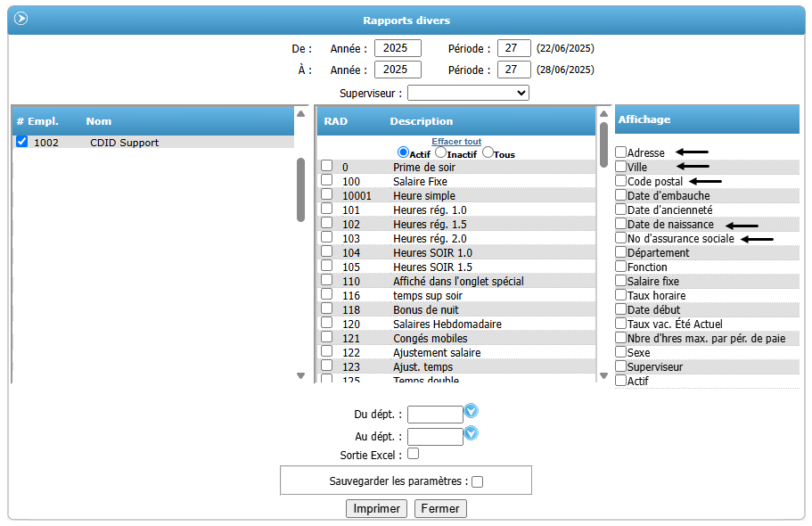
Task: Open the Superviseur dropdown
Action: [468, 93]
